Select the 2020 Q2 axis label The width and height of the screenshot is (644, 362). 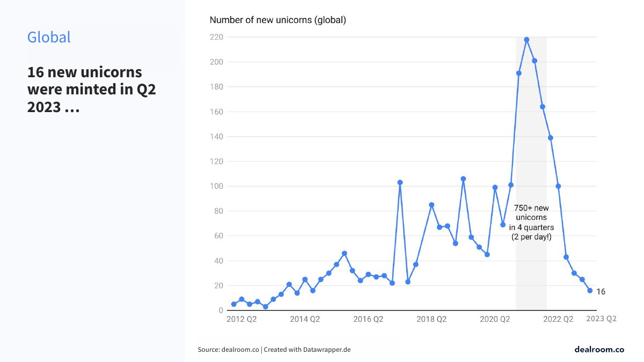(x=495, y=319)
